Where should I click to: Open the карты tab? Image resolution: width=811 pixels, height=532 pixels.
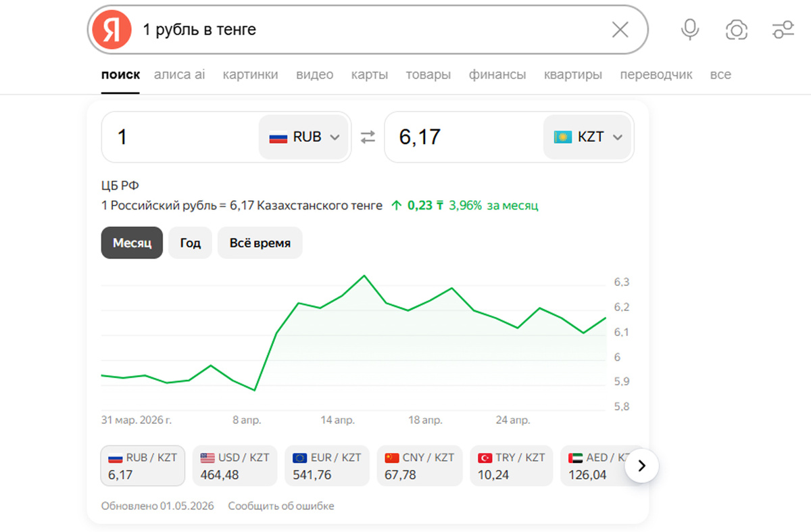[369, 74]
